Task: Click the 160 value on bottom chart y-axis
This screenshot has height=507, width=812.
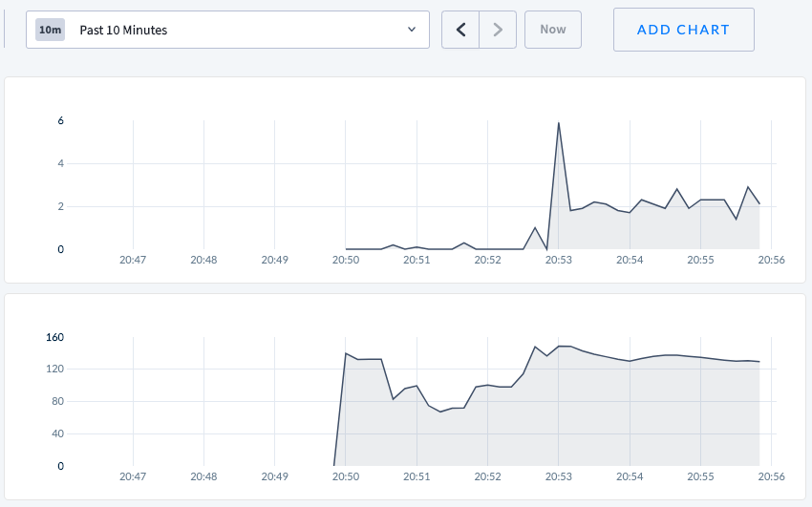Action: click(x=54, y=337)
